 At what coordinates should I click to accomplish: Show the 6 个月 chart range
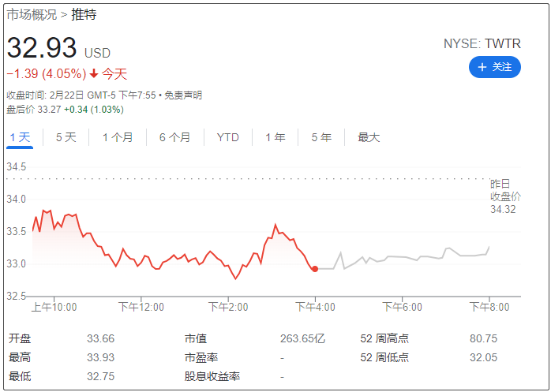pyautogui.click(x=174, y=137)
